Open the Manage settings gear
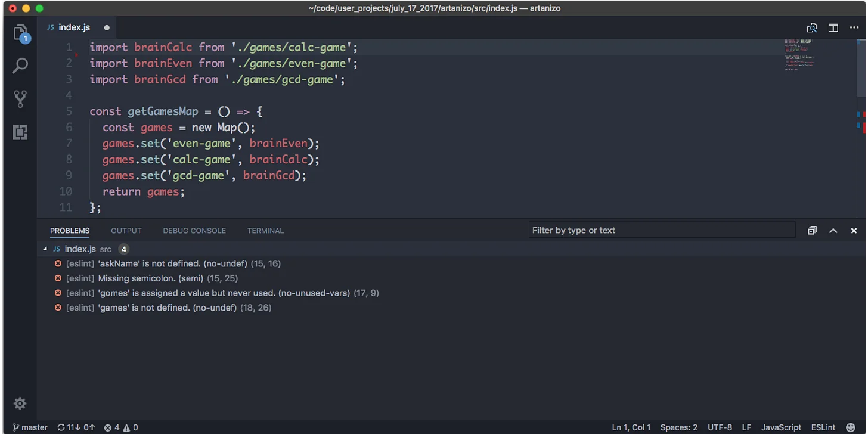Viewport: 868px width, 434px height. (x=20, y=404)
